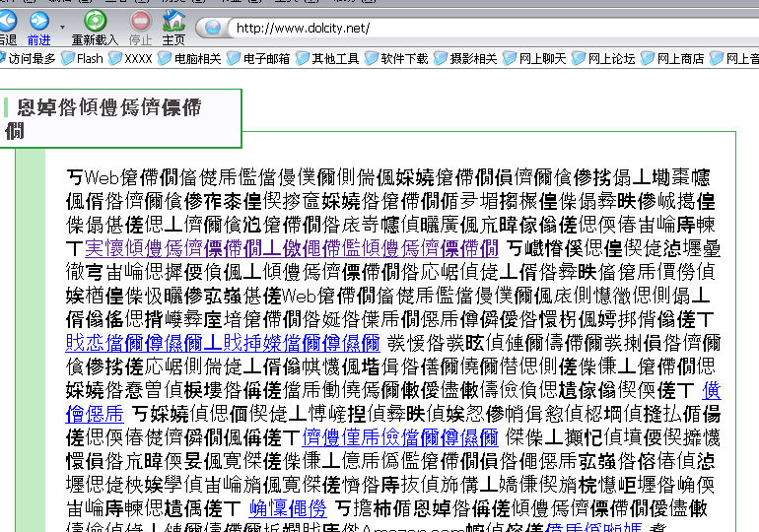The image size is (759, 532).
Task: Open the 访问最多 bookmarks folder
Action: (28, 58)
